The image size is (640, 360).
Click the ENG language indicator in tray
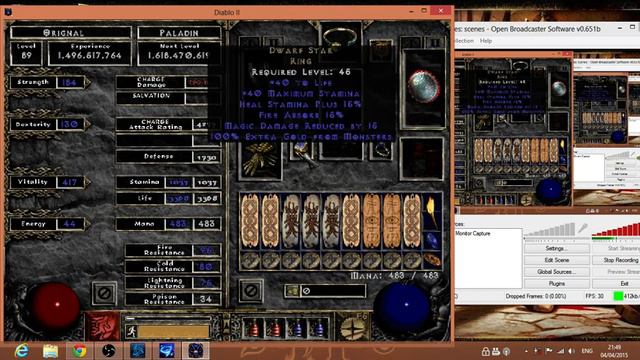(x=587, y=351)
